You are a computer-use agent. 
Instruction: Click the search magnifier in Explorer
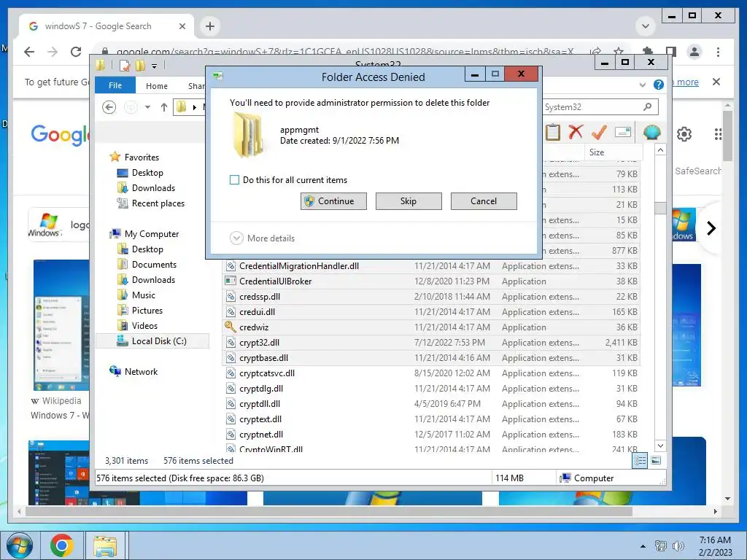click(648, 106)
